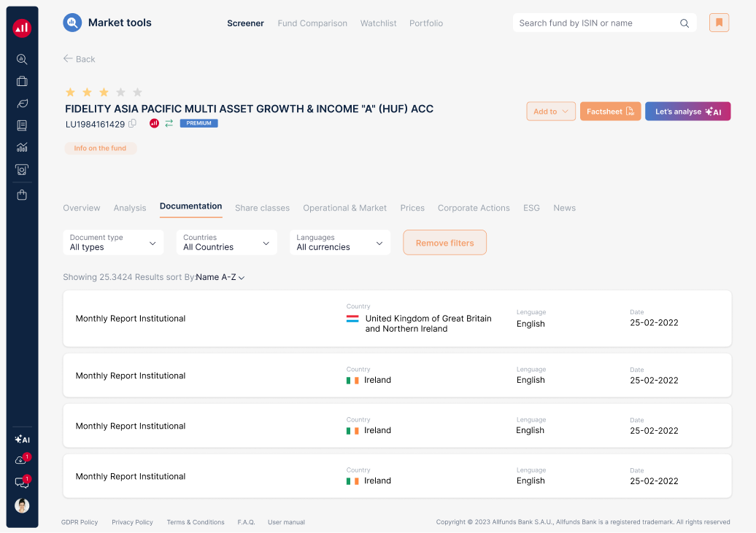Open Privacy Policy link

(132, 522)
